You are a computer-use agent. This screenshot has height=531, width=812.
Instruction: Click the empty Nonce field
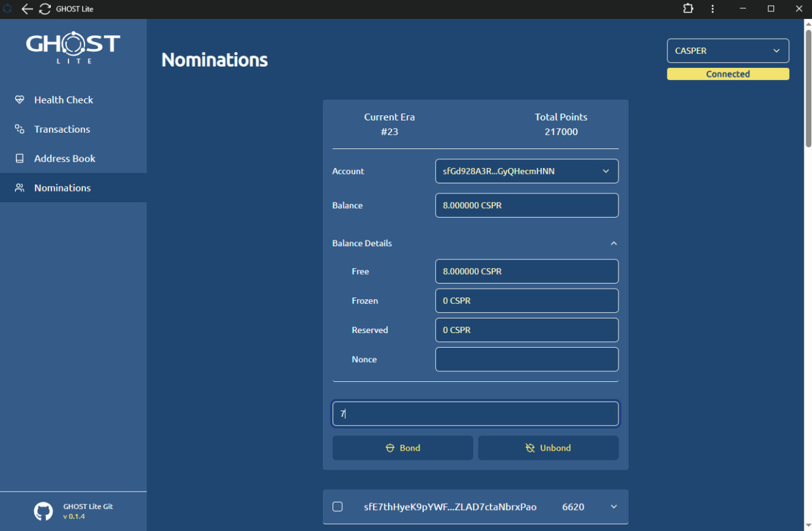[527, 359]
